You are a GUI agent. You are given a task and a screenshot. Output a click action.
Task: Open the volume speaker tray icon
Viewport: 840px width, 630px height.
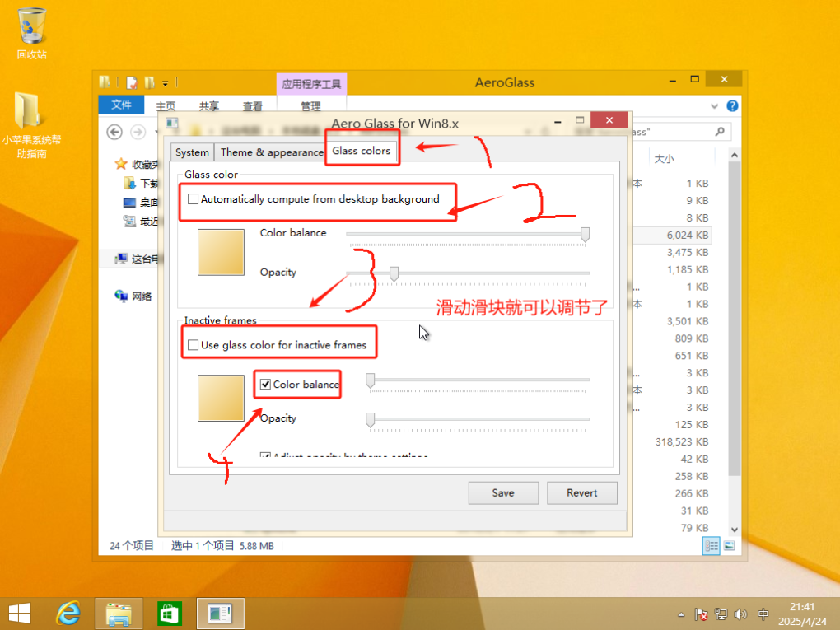pos(741,614)
